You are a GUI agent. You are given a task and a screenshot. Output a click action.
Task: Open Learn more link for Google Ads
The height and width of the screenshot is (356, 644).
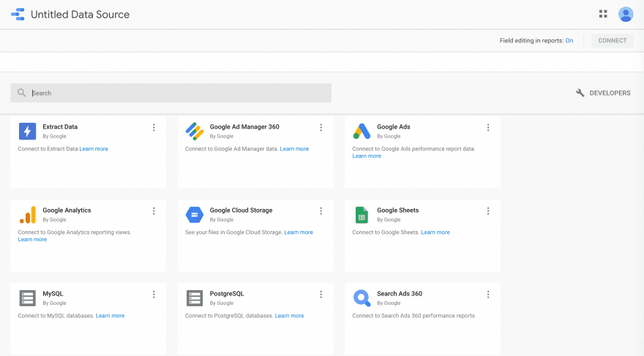coord(367,156)
